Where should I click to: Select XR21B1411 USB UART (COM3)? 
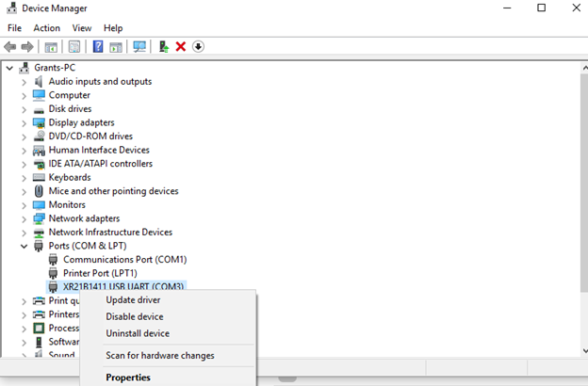(123, 287)
